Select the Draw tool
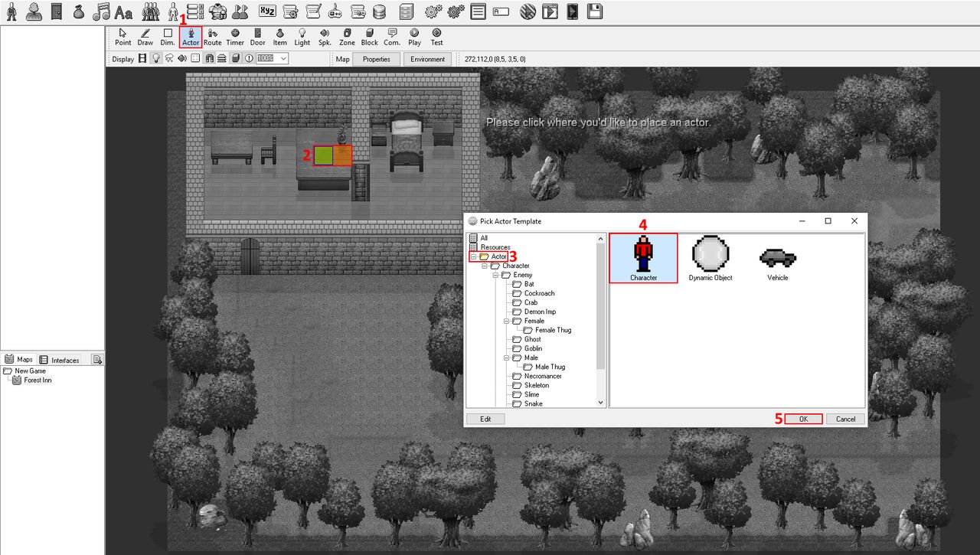Screen dimensions: 980x555 pos(145,38)
